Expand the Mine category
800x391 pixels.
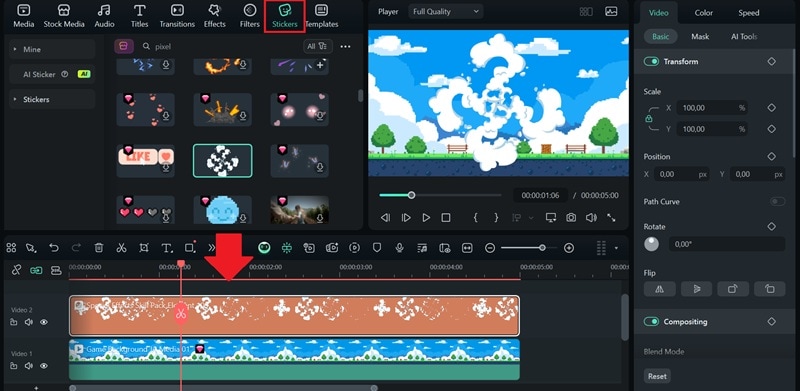pyautogui.click(x=52, y=49)
